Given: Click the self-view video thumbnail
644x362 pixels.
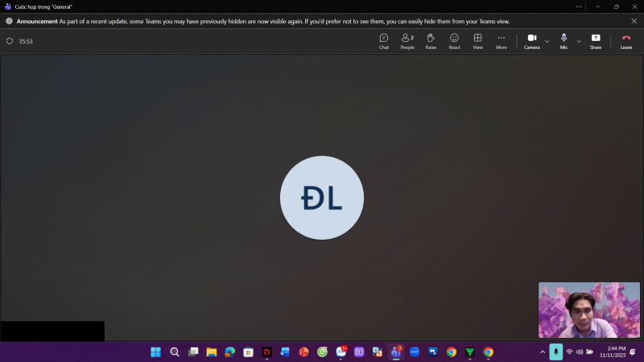Looking at the screenshot, I should tap(588, 310).
